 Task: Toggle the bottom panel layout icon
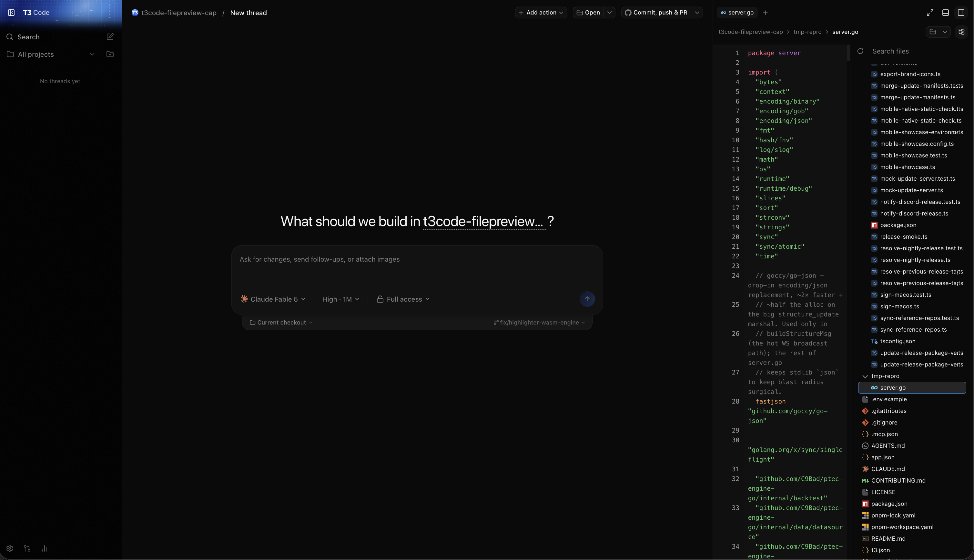pyautogui.click(x=946, y=13)
